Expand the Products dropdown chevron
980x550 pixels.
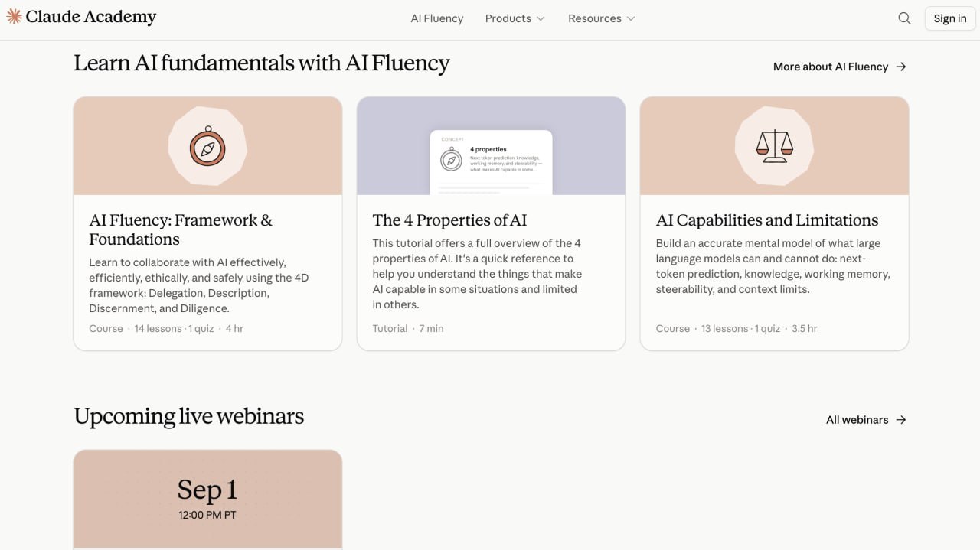(541, 18)
